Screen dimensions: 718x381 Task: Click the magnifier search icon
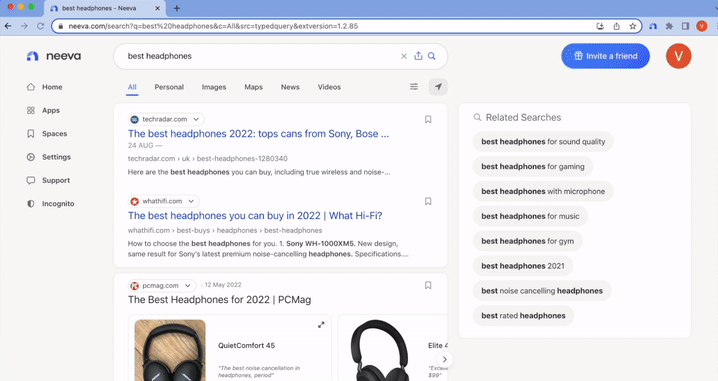coord(431,56)
